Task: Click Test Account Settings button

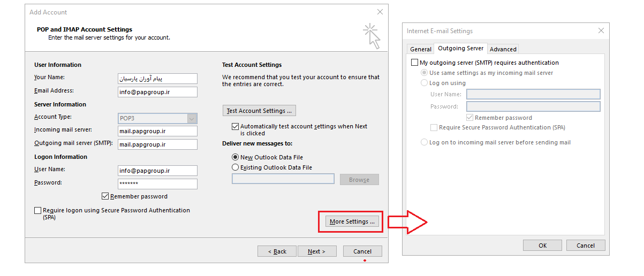Action: (259, 111)
